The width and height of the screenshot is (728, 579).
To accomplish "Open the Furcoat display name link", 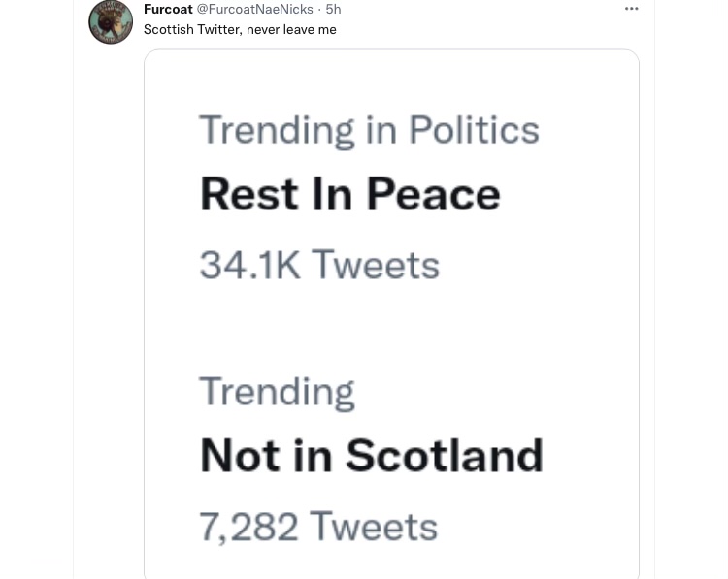I will tap(168, 9).
